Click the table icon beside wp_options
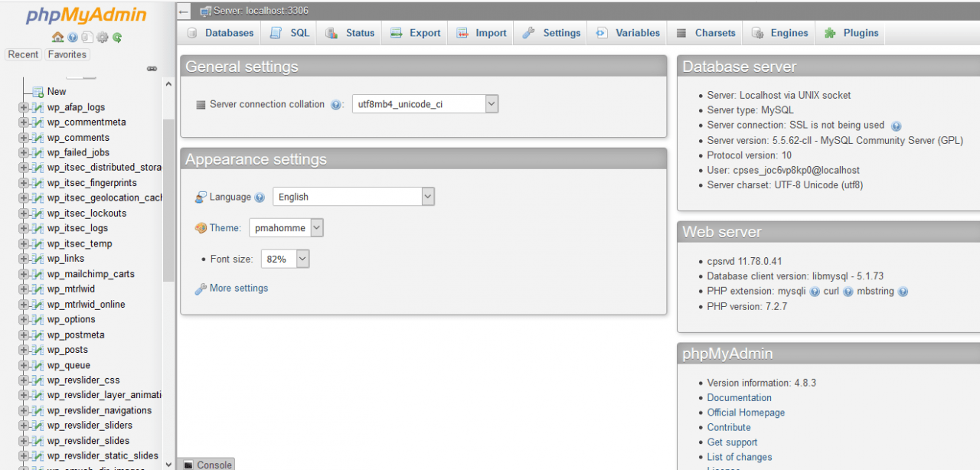Image resolution: width=980 pixels, height=470 pixels. point(38,319)
